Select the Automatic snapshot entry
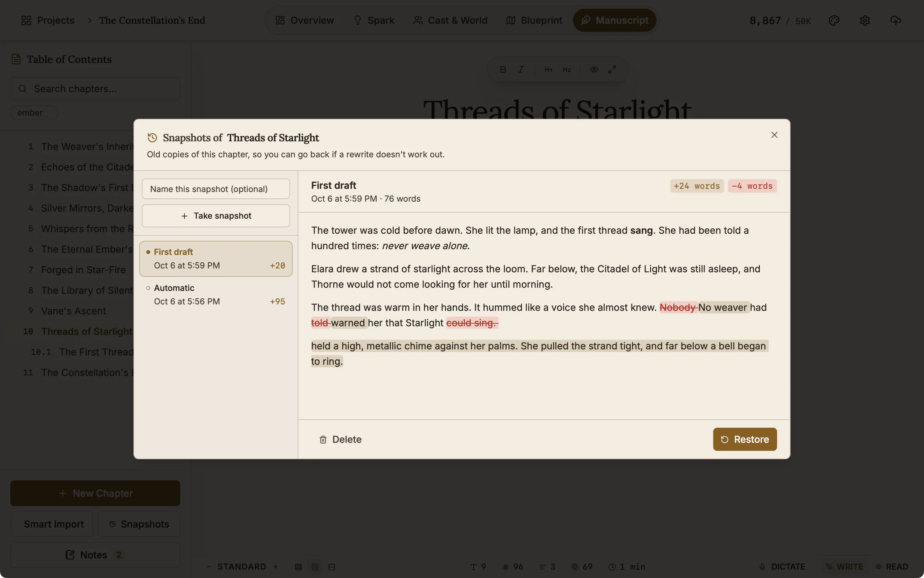Screen dimensions: 924x578 tap(216, 294)
